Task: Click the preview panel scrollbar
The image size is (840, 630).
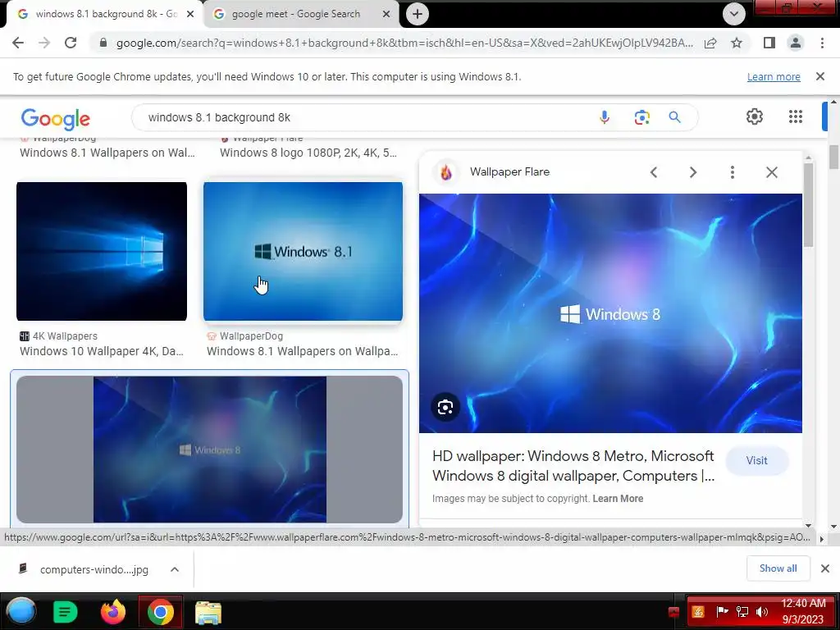Action: (808, 203)
